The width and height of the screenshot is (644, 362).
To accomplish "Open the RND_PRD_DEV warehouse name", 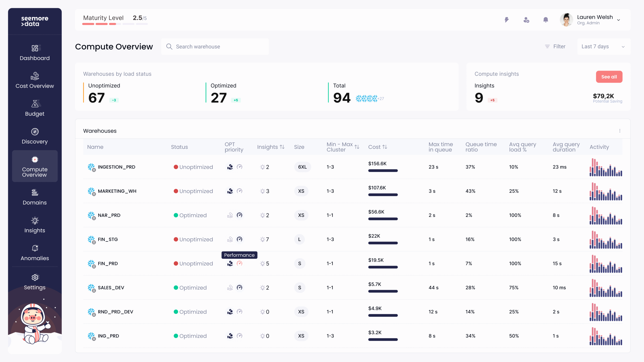I will tap(115, 312).
